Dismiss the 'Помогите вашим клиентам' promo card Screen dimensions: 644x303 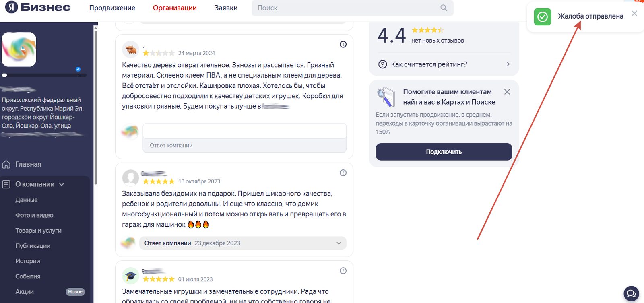point(507,92)
